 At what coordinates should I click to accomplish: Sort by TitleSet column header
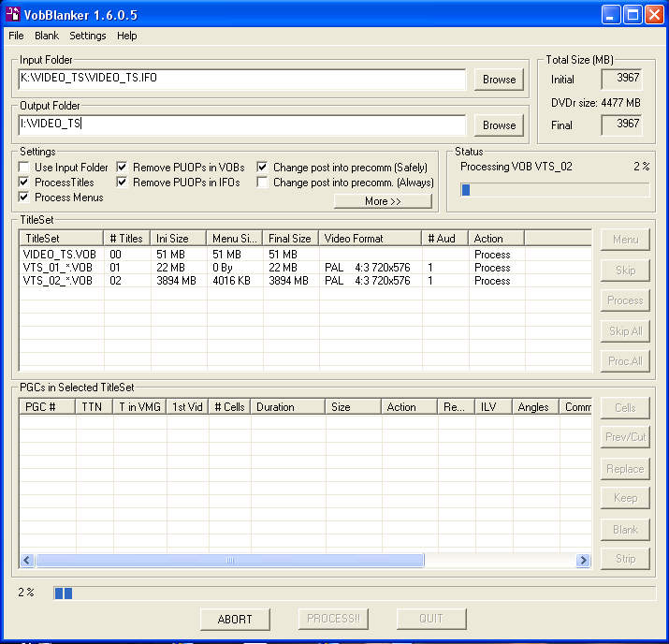coord(62,238)
